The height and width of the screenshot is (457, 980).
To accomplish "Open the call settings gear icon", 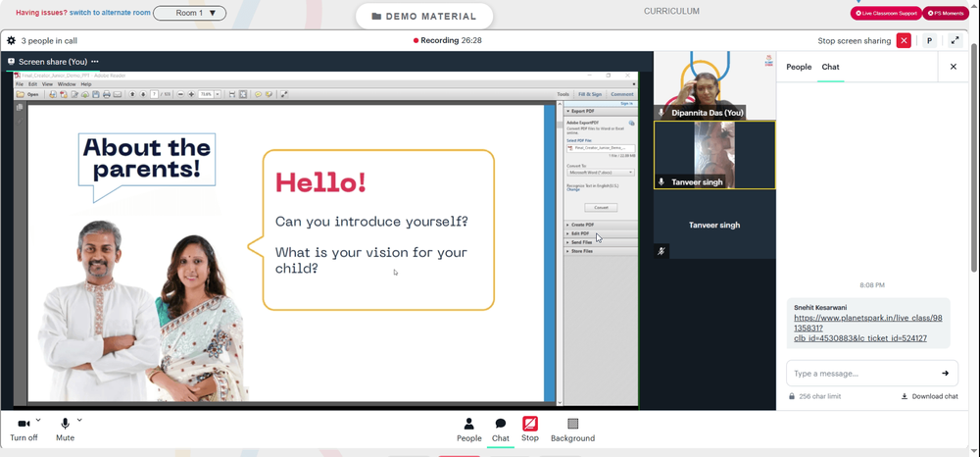I will tap(11, 40).
